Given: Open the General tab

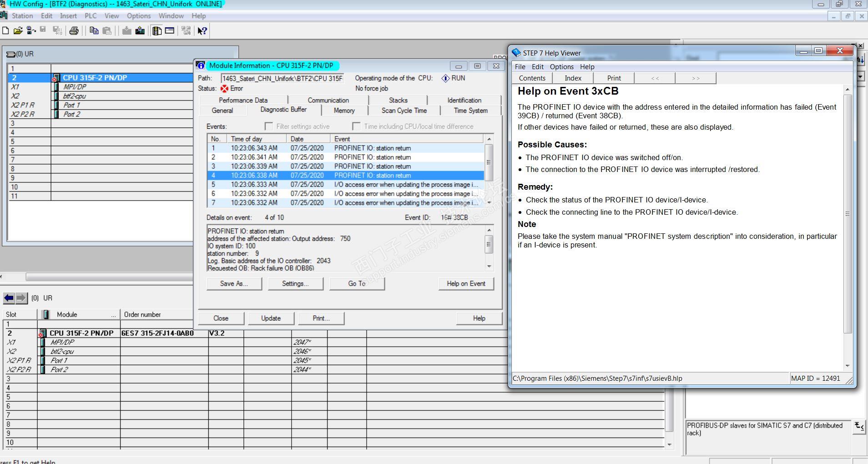Looking at the screenshot, I should (x=222, y=111).
